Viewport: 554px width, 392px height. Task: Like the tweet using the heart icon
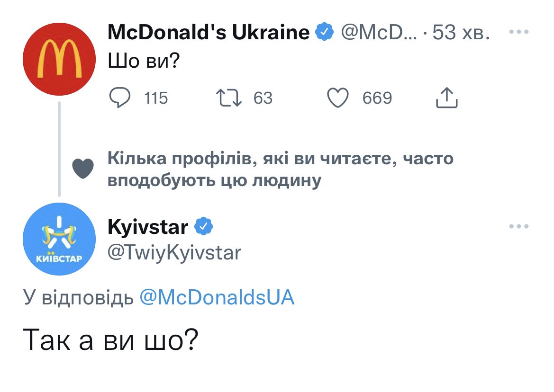(338, 98)
